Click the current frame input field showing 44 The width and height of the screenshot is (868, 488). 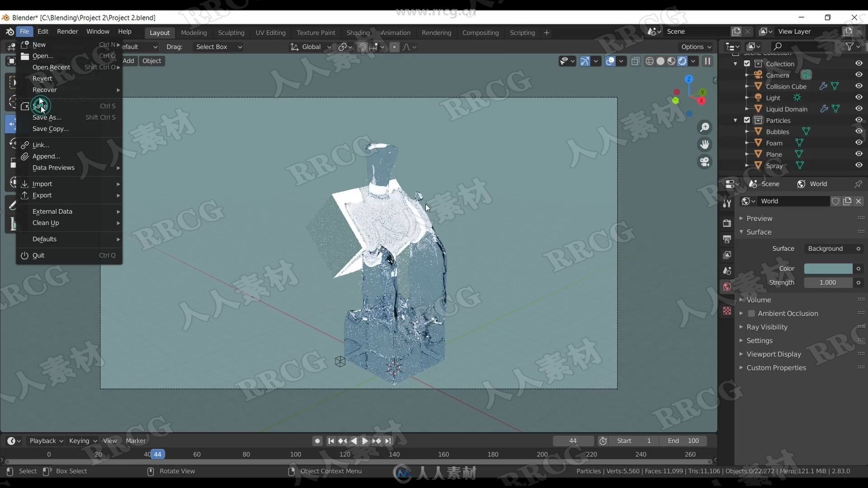pyautogui.click(x=572, y=441)
